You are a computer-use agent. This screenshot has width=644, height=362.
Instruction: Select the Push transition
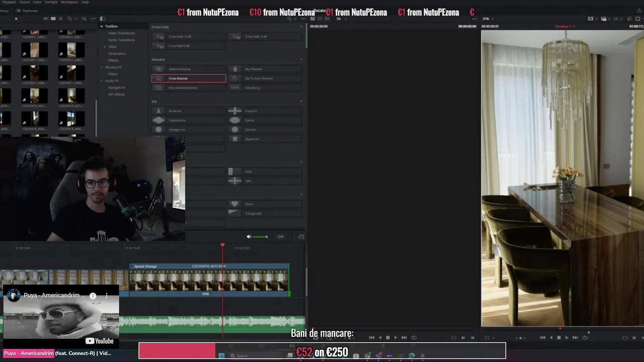(265, 171)
